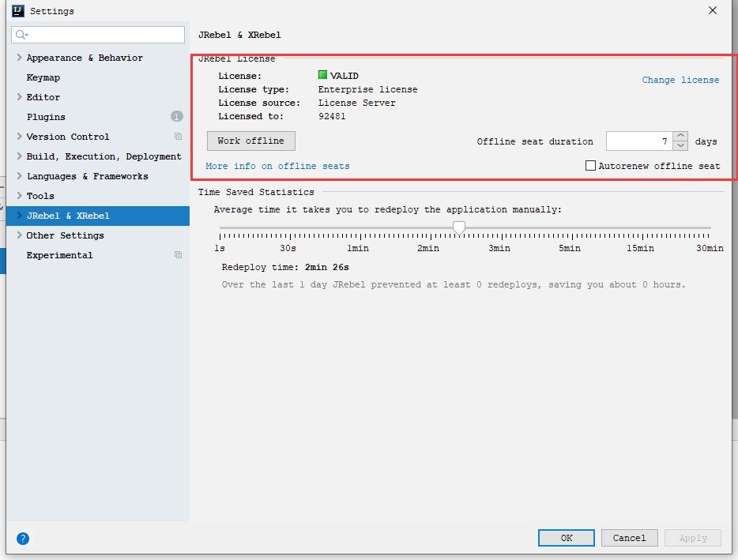The width and height of the screenshot is (738, 560).
Task: Enable Autorenew offline seat checkbox
Action: pos(590,166)
